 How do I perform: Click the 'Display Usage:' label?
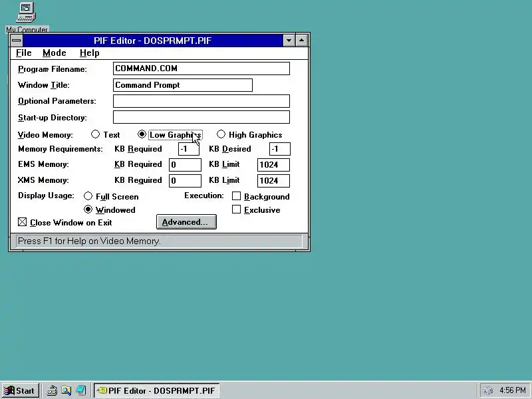pos(46,196)
